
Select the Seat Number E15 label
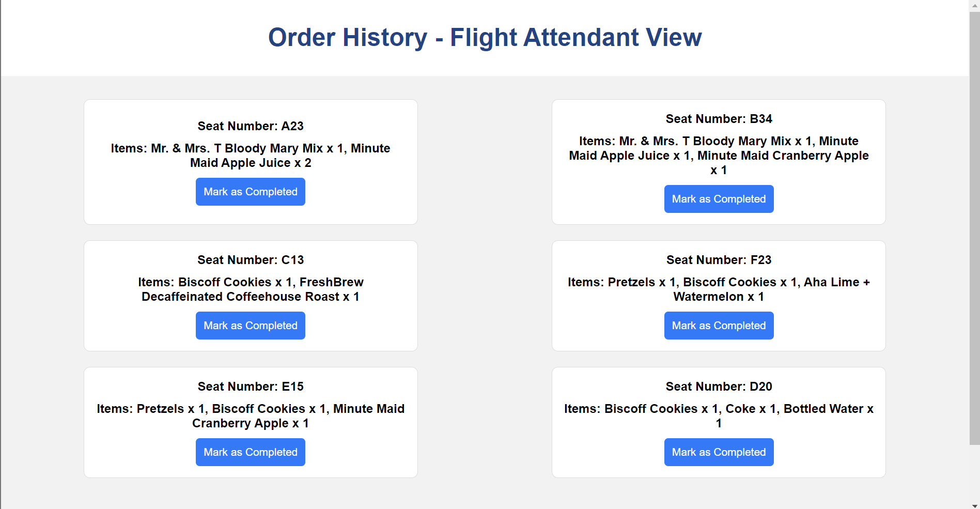tap(251, 387)
